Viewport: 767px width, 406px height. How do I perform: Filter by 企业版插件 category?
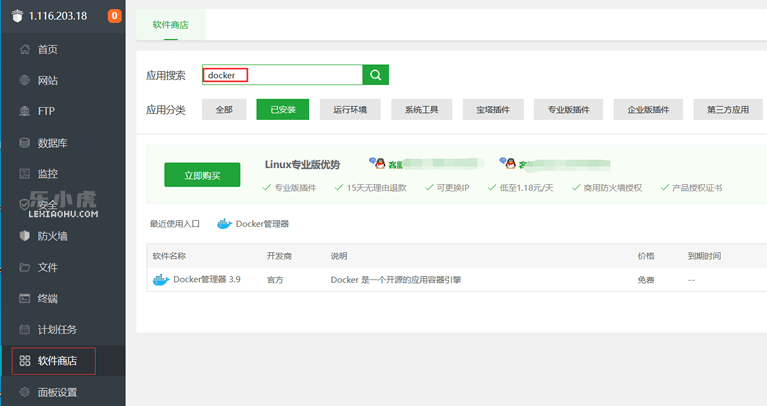(648, 110)
